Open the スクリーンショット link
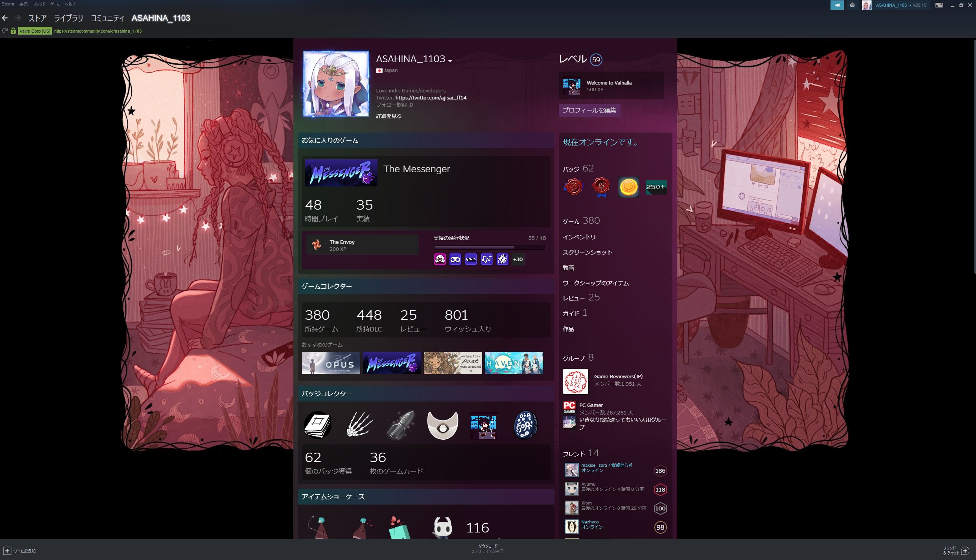The image size is (976, 560). (587, 252)
